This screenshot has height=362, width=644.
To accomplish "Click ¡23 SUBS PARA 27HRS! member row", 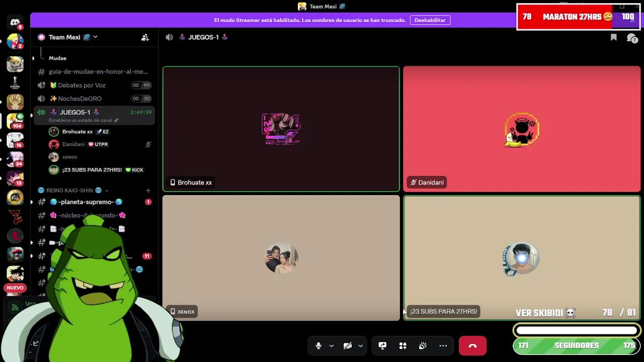I will tap(100, 170).
